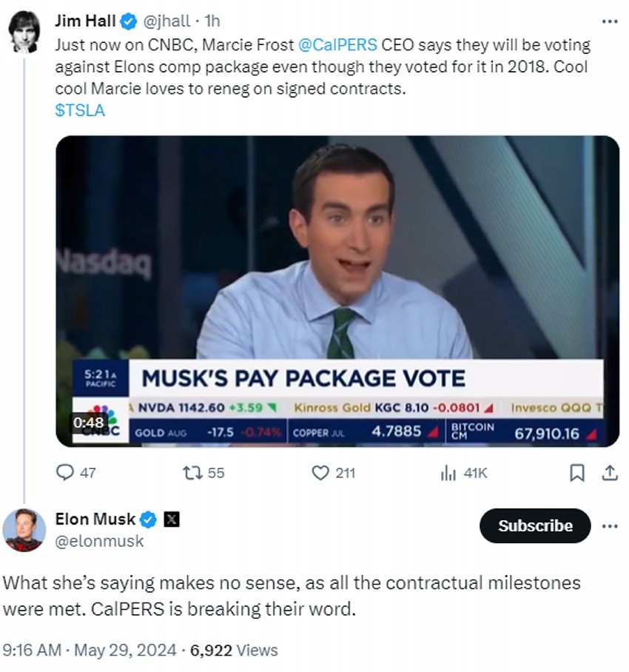Click the X affiliation badge beside Elon Musk

(171, 520)
